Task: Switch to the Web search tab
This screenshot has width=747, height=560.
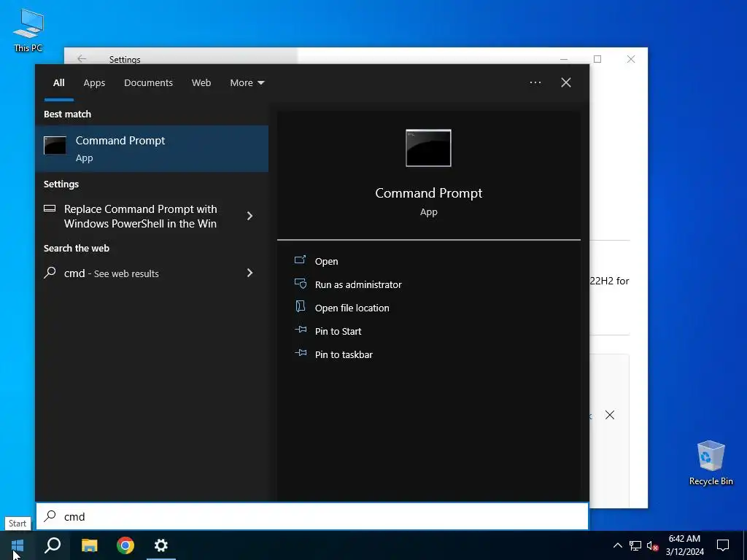Action: click(201, 83)
